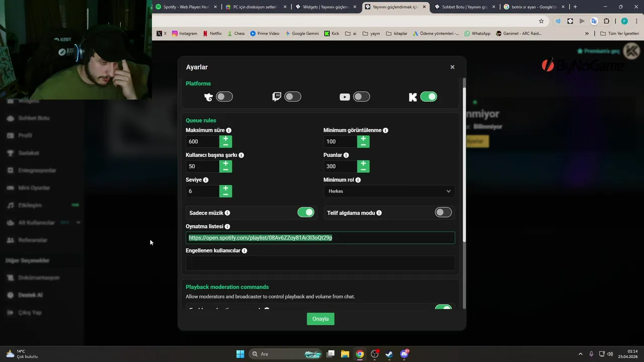
Task: Open the kitaplar bookmarks folder
Action: tap(396, 34)
